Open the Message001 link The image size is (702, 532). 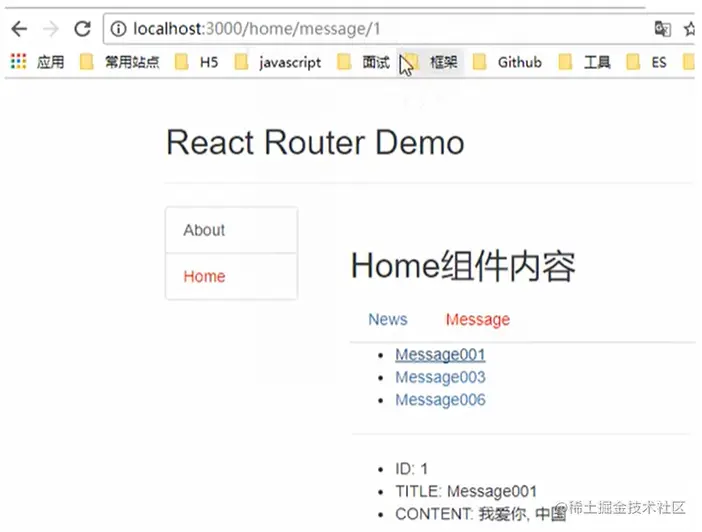click(x=440, y=355)
